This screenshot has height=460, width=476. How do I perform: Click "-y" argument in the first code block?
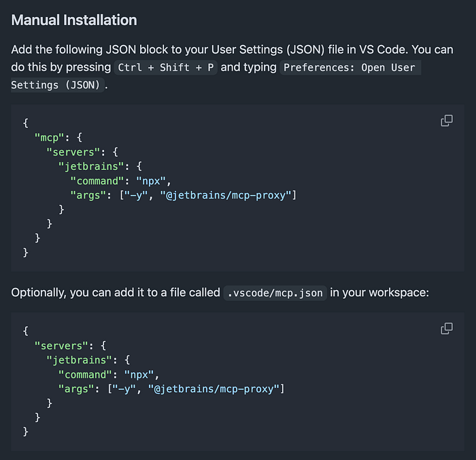coord(136,196)
